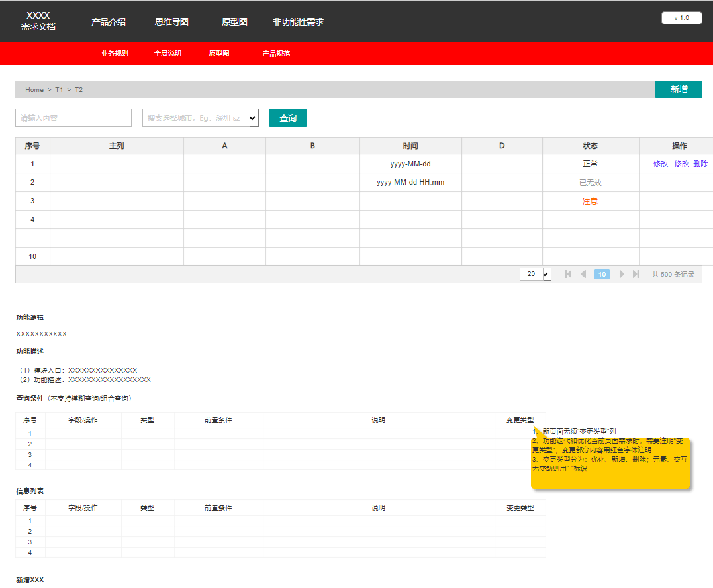This screenshot has width=713, height=588.
Task: Click first 修改 link in row one
Action: [661, 164]
